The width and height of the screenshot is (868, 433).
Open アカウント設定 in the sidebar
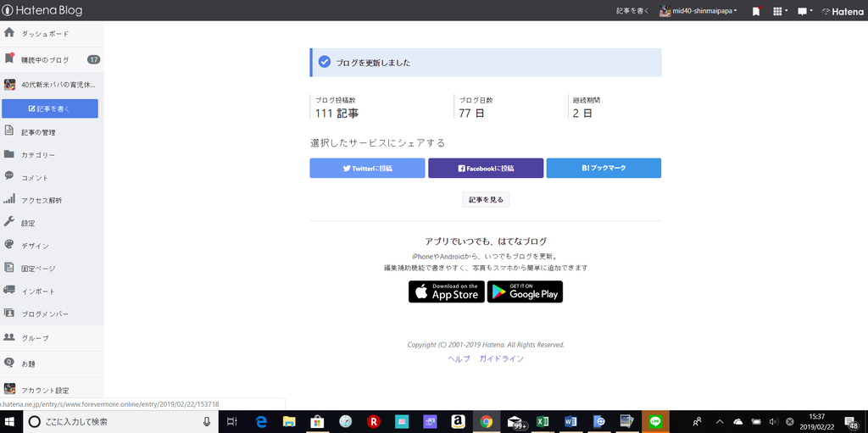tap(52, 391)
